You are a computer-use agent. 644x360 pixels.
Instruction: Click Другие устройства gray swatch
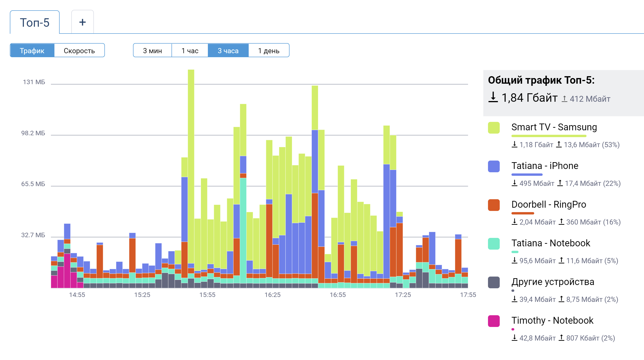pos(494,283)
